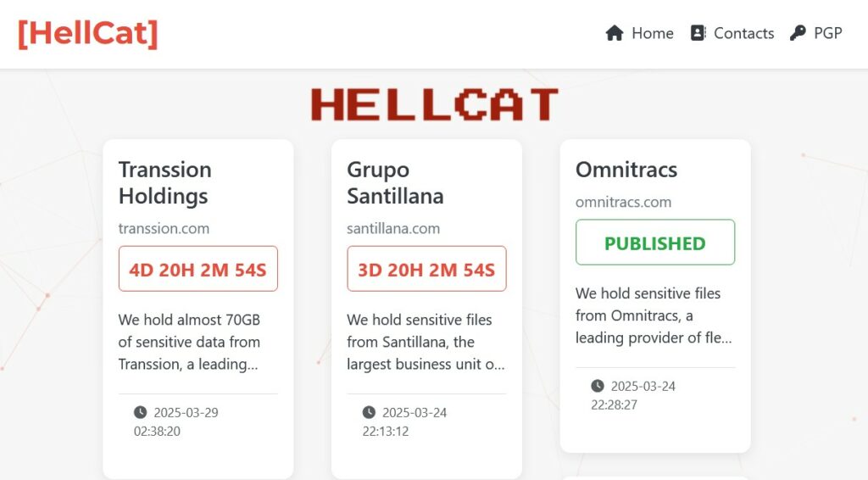Open the Omnitracs card title
868x480 pixels.
pos(626,170)
